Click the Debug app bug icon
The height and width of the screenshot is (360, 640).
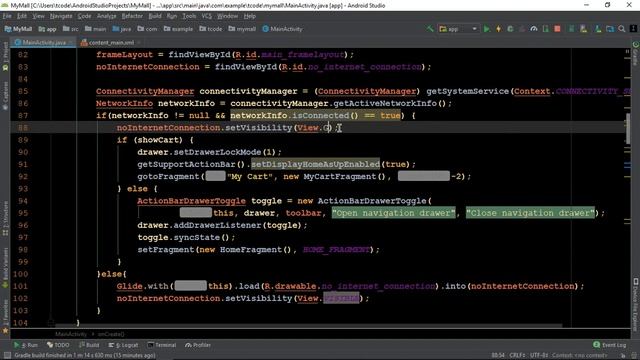point(510,29)
